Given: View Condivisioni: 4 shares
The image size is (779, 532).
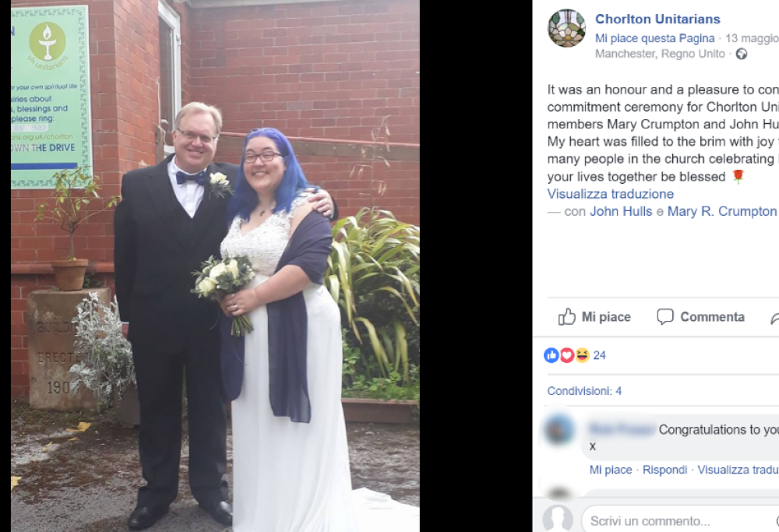Looking at the screenshot, I should [584, 391].
